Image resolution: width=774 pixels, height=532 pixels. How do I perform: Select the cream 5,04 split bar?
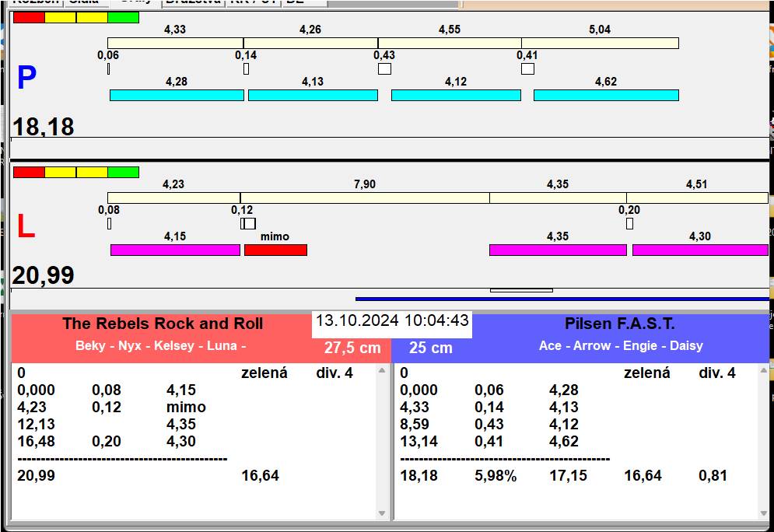pos(600,43)
